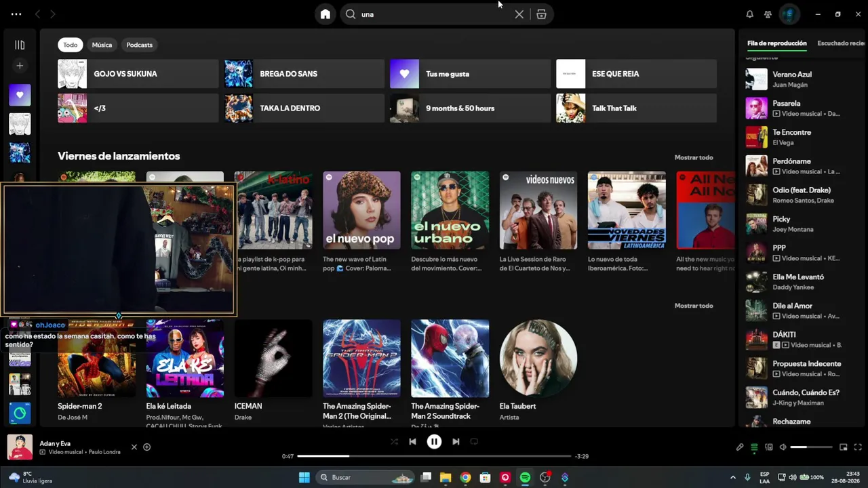Image resolution: width=868 pixels, height=488 pixels.
Task: Open TAKA LA DENTRO playlist shortcut
Action: 304,108
